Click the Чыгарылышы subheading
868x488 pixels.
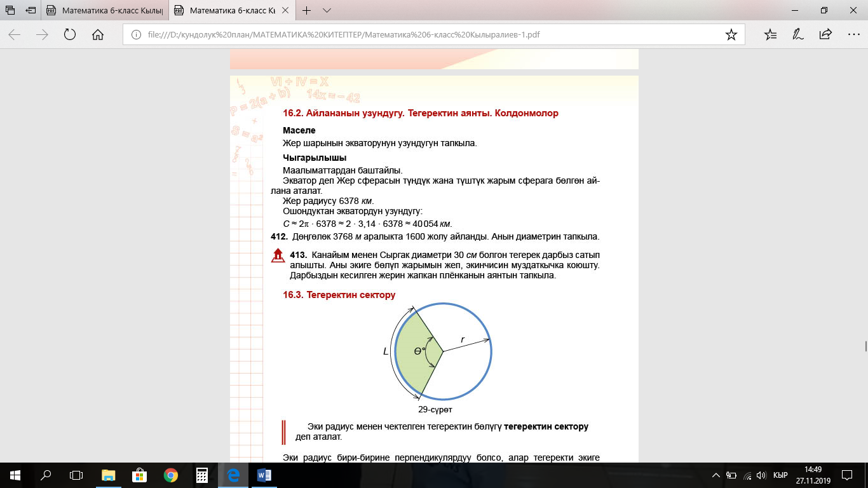(315, 158)
